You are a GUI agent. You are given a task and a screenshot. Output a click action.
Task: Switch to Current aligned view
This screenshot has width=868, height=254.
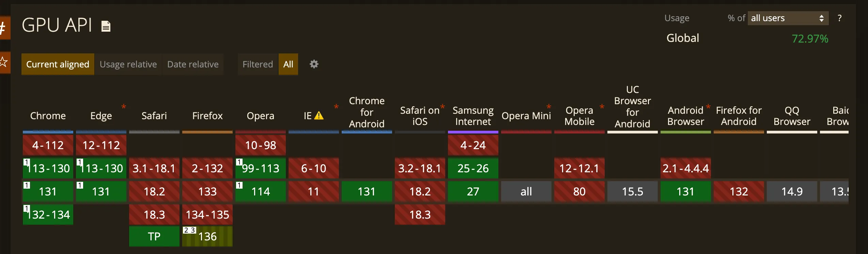[x=58, y=64]
